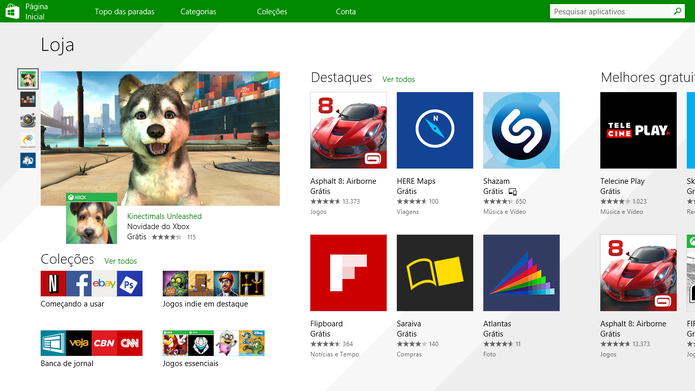695x391 pixels.
Task: Open the Shazam app tile
Action: click(521, 130)
